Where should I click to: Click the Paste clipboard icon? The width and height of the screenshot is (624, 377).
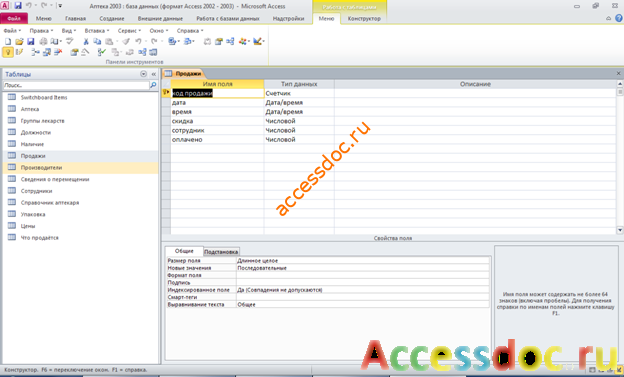[x=109, y=41]
